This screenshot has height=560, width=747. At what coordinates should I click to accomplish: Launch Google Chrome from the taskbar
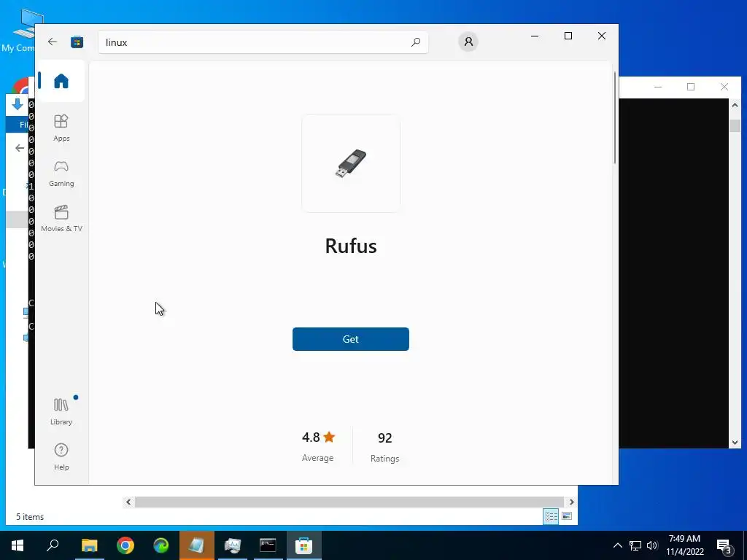click(125, 545)
